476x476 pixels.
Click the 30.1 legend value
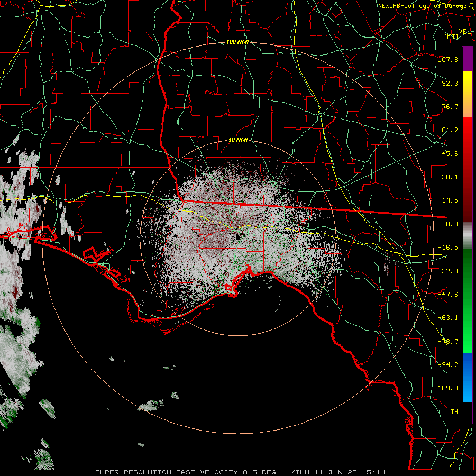tap(450, 177)
